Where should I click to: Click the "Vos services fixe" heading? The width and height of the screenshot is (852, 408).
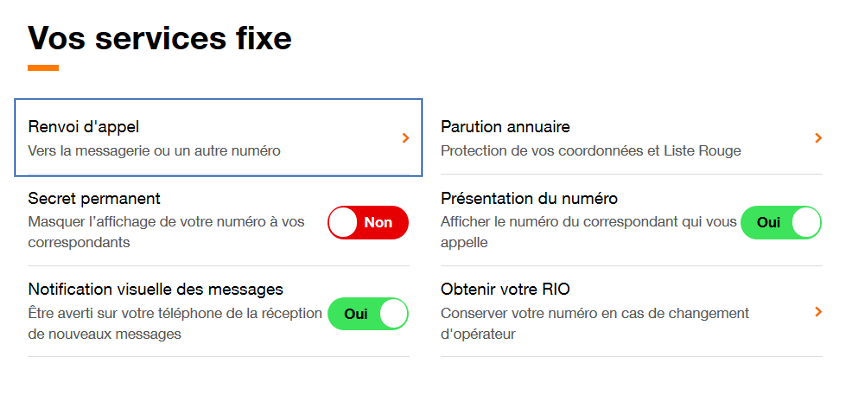tap(159, 38)
